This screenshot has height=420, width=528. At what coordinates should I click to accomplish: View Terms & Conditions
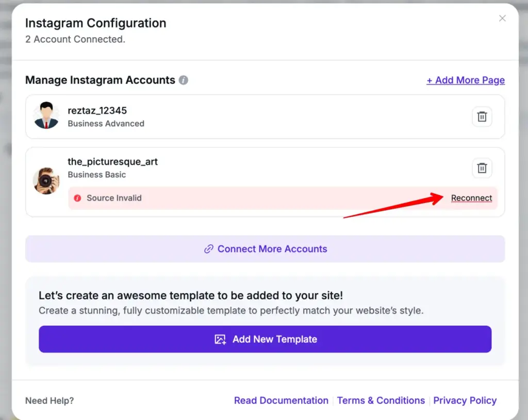pyautogui.click(x=381, y=400)
